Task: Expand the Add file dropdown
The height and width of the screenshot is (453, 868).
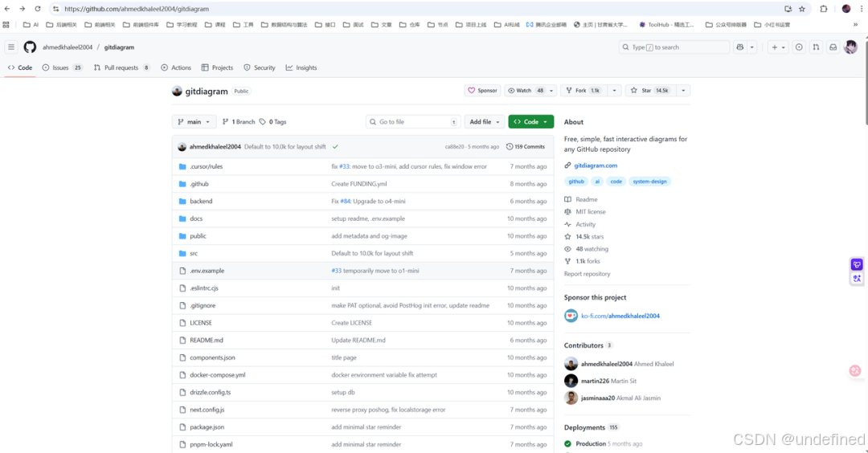Action: pos(485,122)
